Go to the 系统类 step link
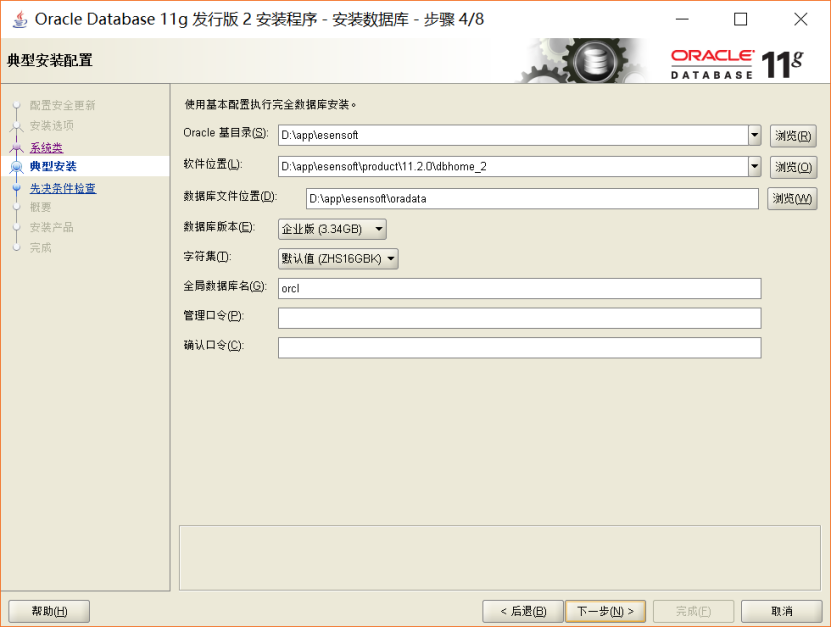The image size is (831, 628). click(46, 147)
